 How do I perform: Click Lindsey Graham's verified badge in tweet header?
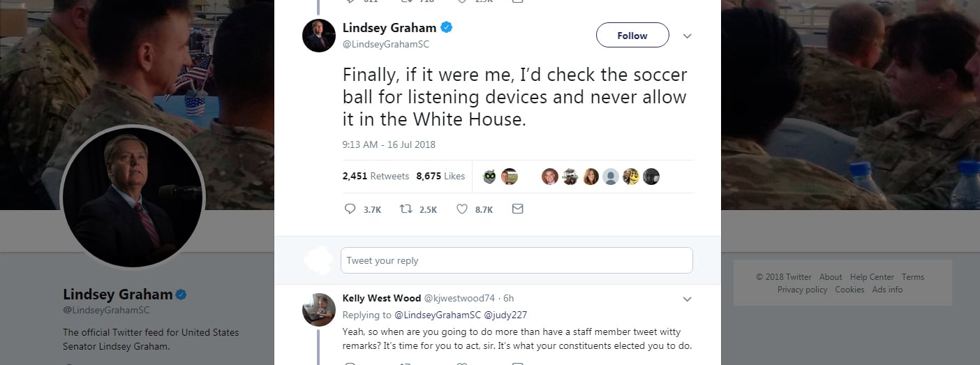(446, 28)
